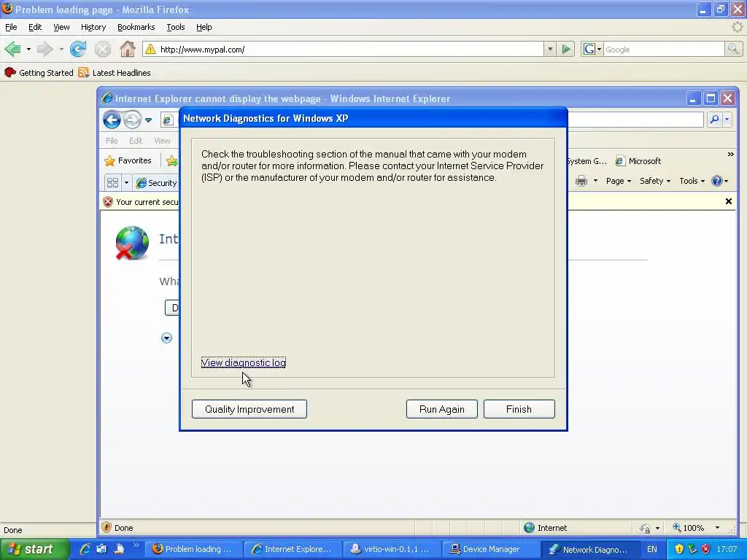This screenshot has height=560, width=747.
Task: Expand the IE zoom level dropdown
Action: tap(718, 528)
